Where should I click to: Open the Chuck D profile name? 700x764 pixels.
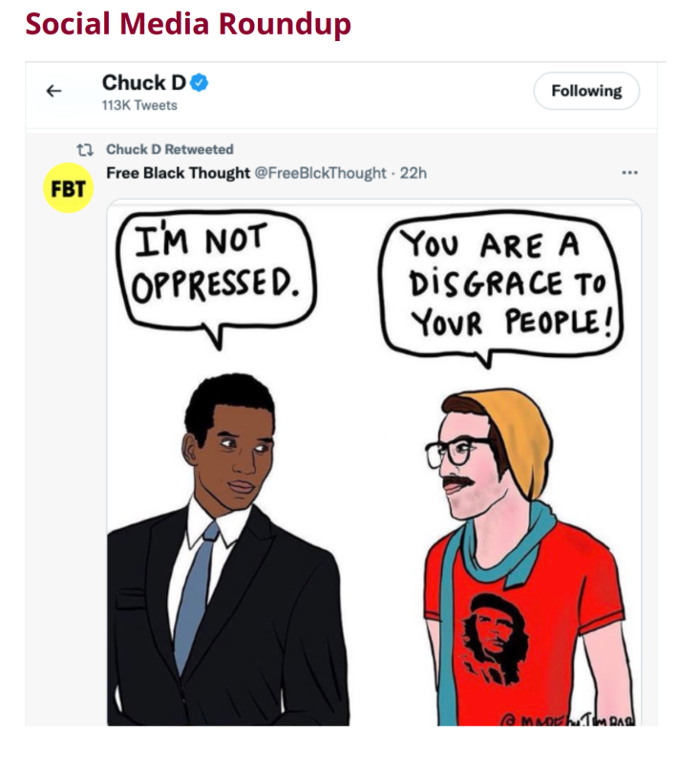pyautogui.click(x=144, y=83)
